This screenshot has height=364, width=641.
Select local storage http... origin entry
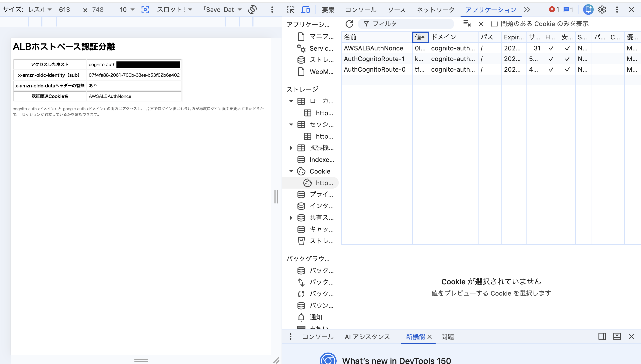pyautogui.click(x=318, y=113)
